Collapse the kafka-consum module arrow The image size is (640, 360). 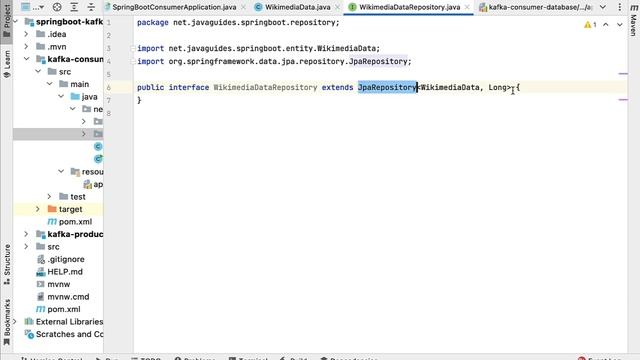[27, 59]
